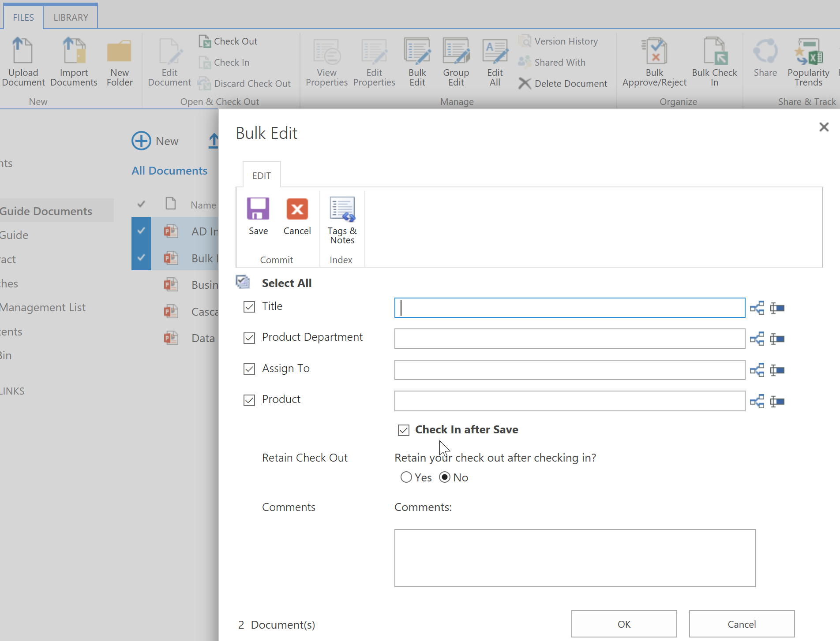This screenshot has height=641, width=840.
Task: Uncheck the Title checkbox
Action: pos(249,307)
